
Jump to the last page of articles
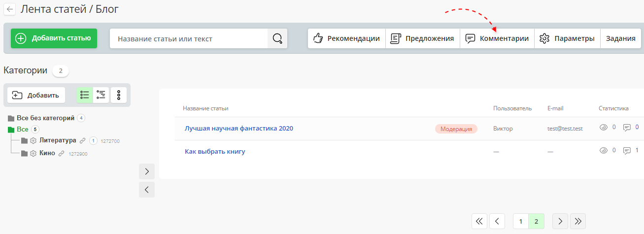[577, 222]
